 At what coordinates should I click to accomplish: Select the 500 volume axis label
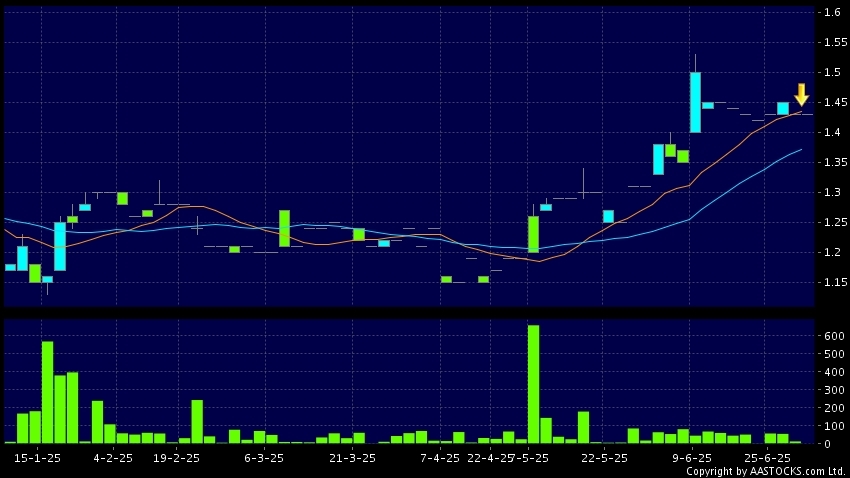pos(834,354)
